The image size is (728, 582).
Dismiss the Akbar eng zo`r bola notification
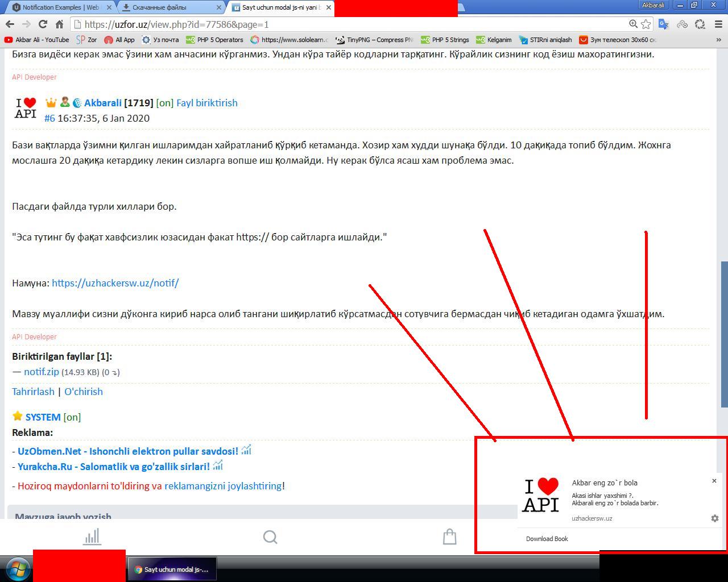[x=714, y=481]
